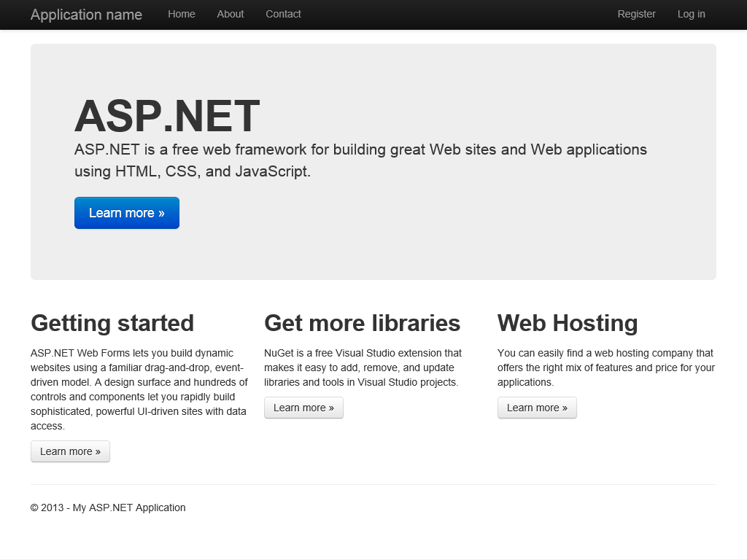Click the paragraph starting 'You can easily find a web hosting'
Image resolution: width=747 pixels, height=560 pixels.
tap(606, 367)
